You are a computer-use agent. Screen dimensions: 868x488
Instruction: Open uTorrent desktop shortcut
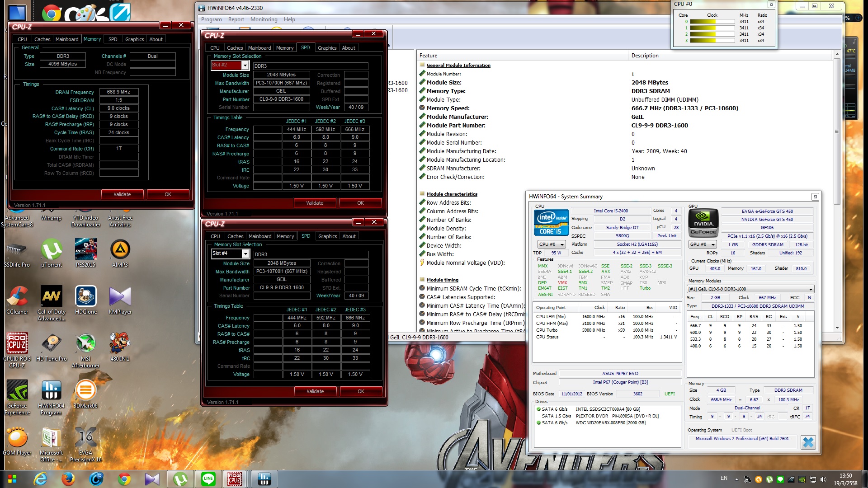[51, 250]
